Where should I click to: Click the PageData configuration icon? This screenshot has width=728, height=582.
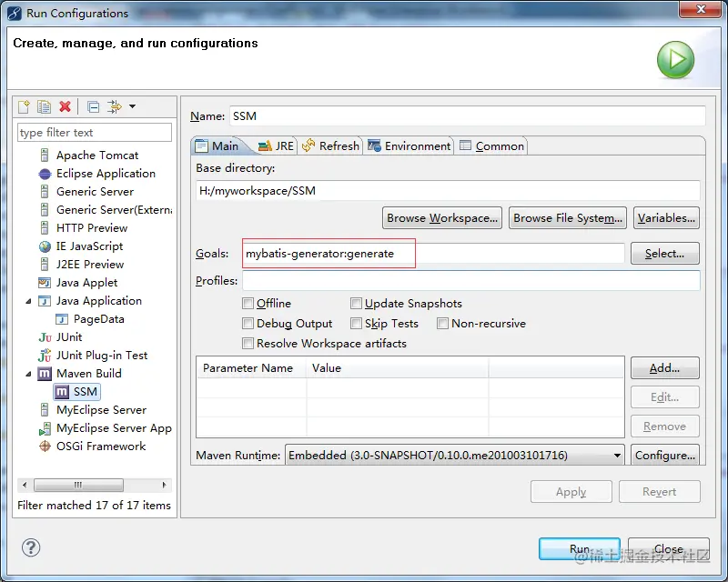coord(62,319)
